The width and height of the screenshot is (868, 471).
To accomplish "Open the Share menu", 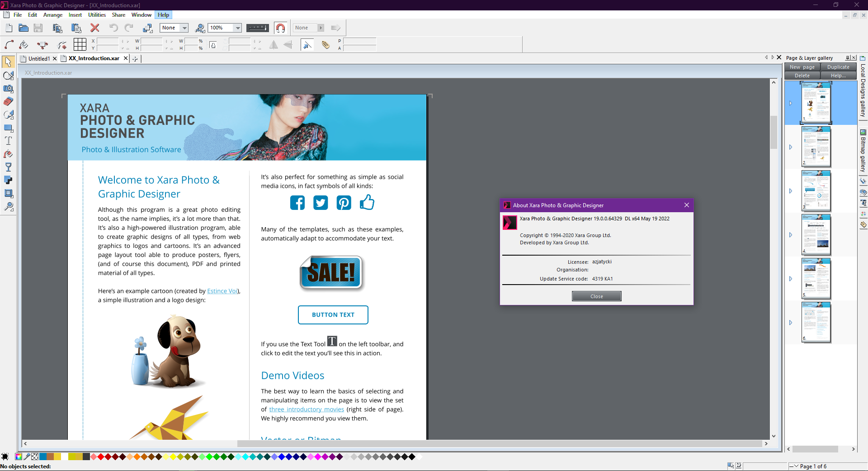I will pos(118,15).
